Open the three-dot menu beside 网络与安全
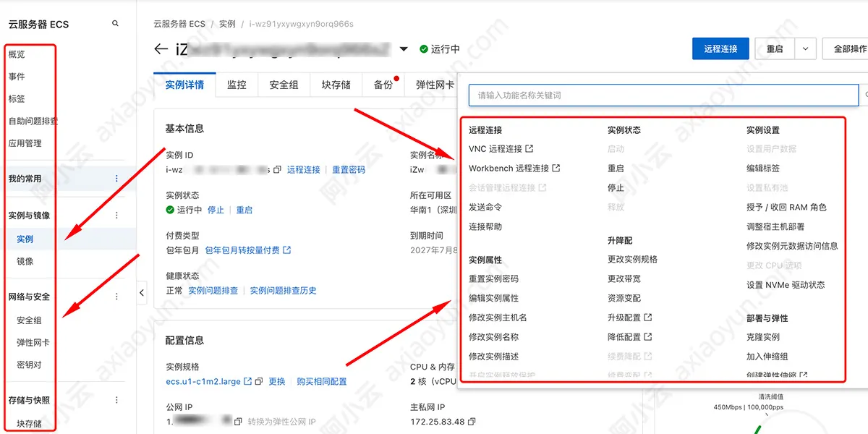Screen dimensions: 868x434 click(x=116, y=296)
